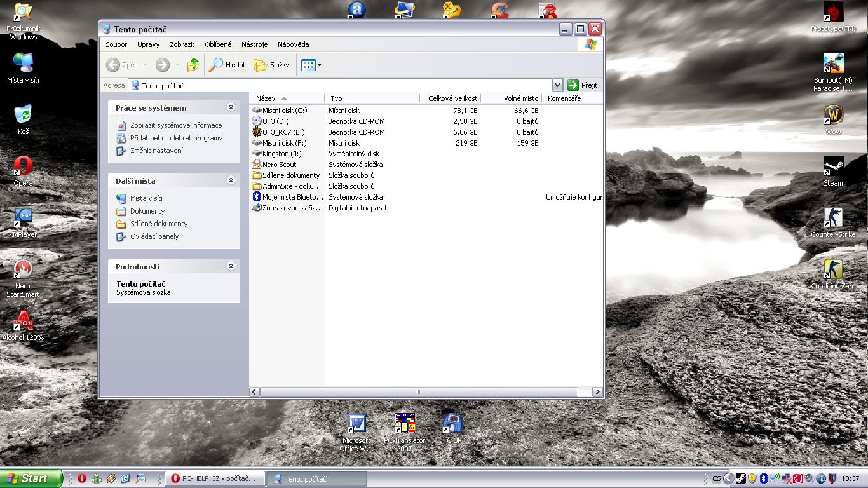Image resolution: width=868 pixels, height=488 pixels.
Task: Collapse the Práce se systémem panel
Action: click(231, 107)
